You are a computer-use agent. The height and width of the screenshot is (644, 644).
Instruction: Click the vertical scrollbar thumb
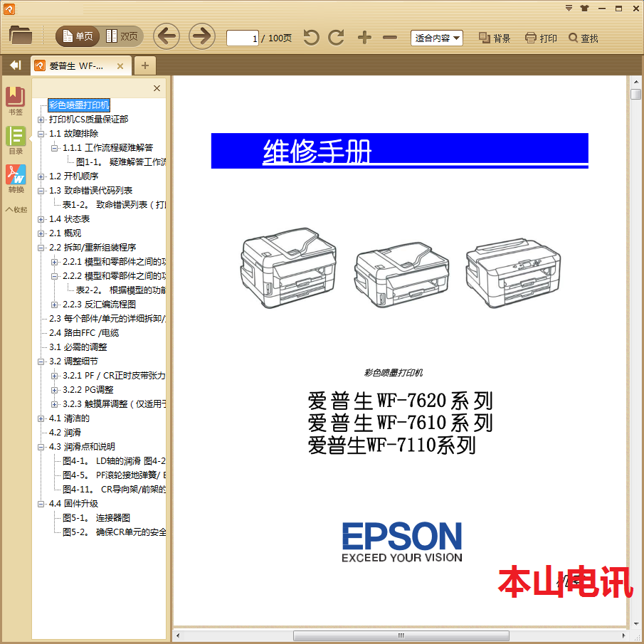(x=635, y=94)
